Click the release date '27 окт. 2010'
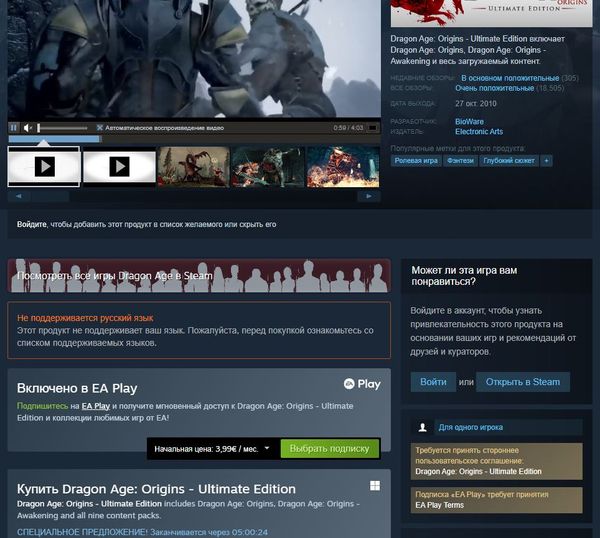600x538 pixels. [476, 103]
